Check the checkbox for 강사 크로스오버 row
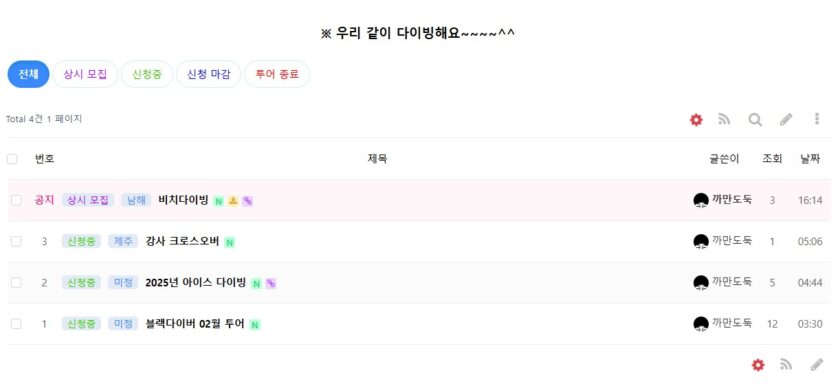840x388 pixels. pos(16,241)
